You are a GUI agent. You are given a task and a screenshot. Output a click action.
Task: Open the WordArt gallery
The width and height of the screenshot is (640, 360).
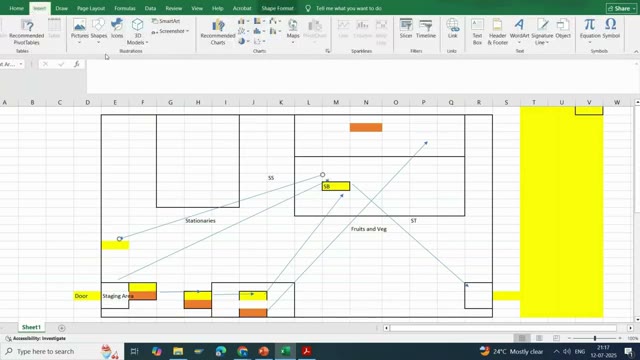[519, 31]
